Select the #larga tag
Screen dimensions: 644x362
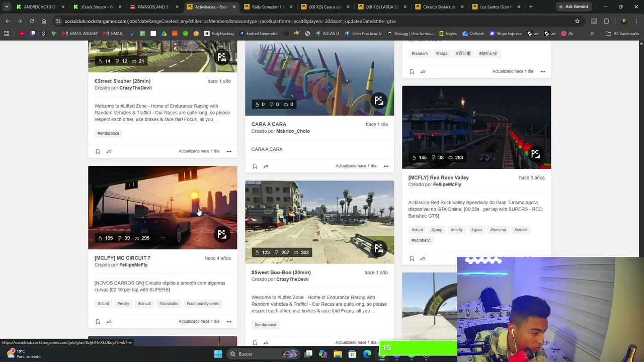[442, 53]
